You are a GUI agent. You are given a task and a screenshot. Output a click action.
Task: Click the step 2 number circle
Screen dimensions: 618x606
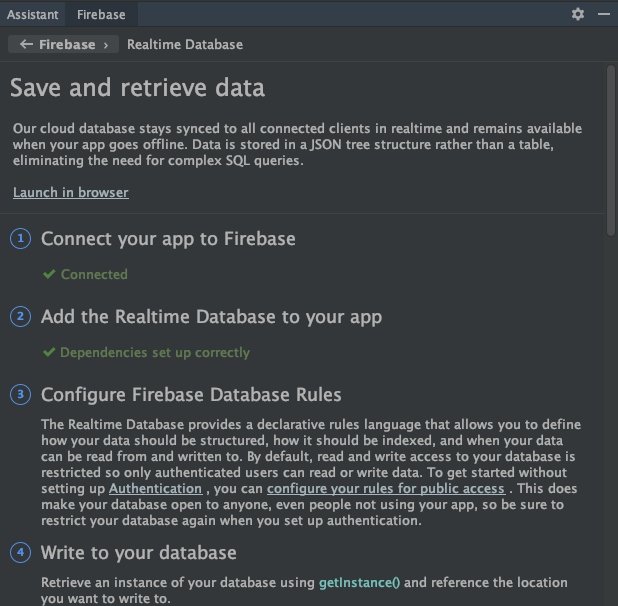[20, 317]
